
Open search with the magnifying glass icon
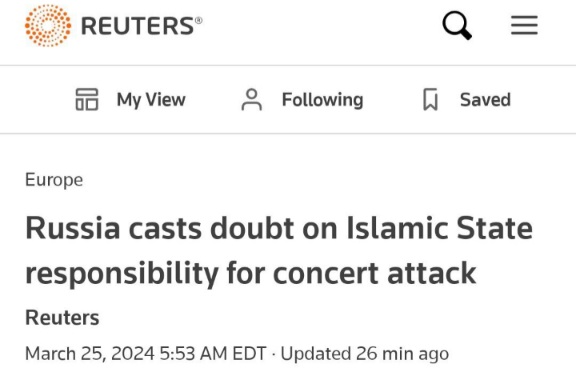click(x=457, y=25)
